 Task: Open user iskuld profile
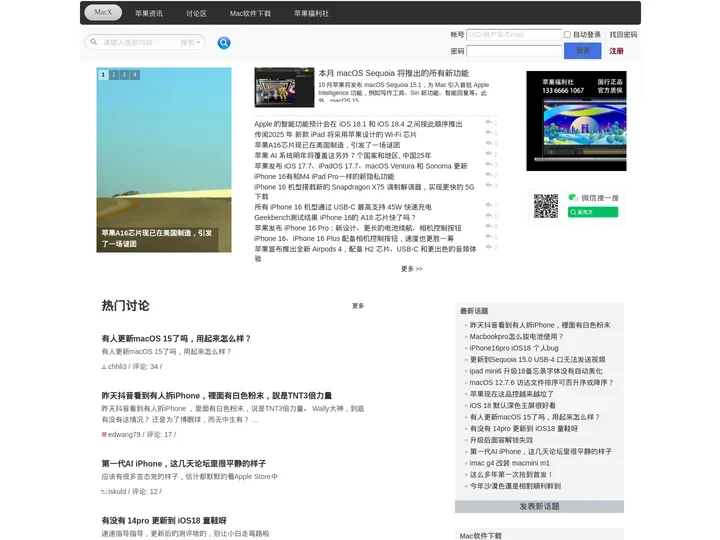117,491
